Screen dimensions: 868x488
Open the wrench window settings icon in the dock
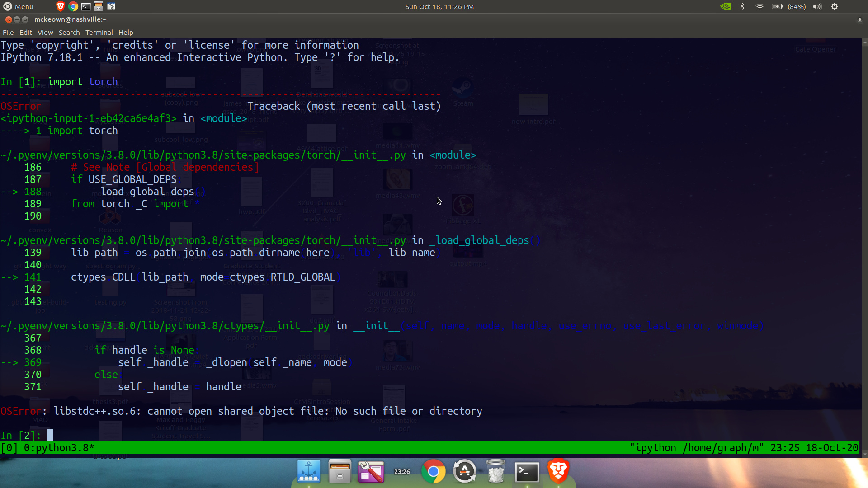371,472
